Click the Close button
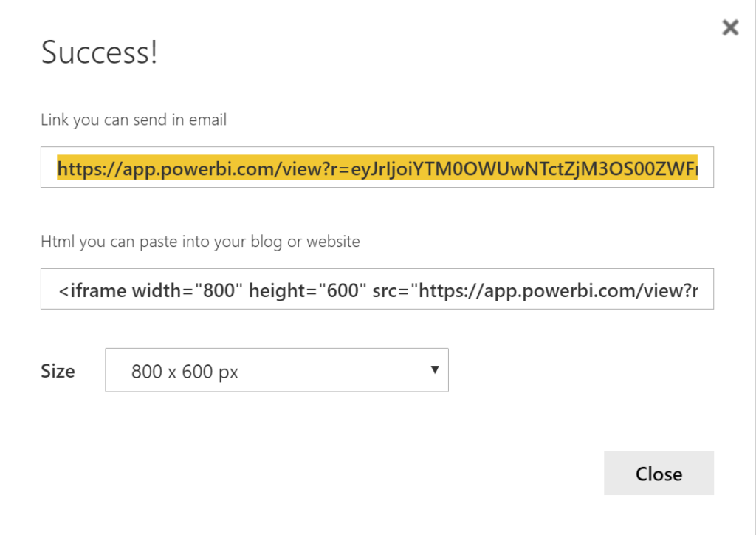The height and width of the screenshot is (535, 756). (659, 473)
